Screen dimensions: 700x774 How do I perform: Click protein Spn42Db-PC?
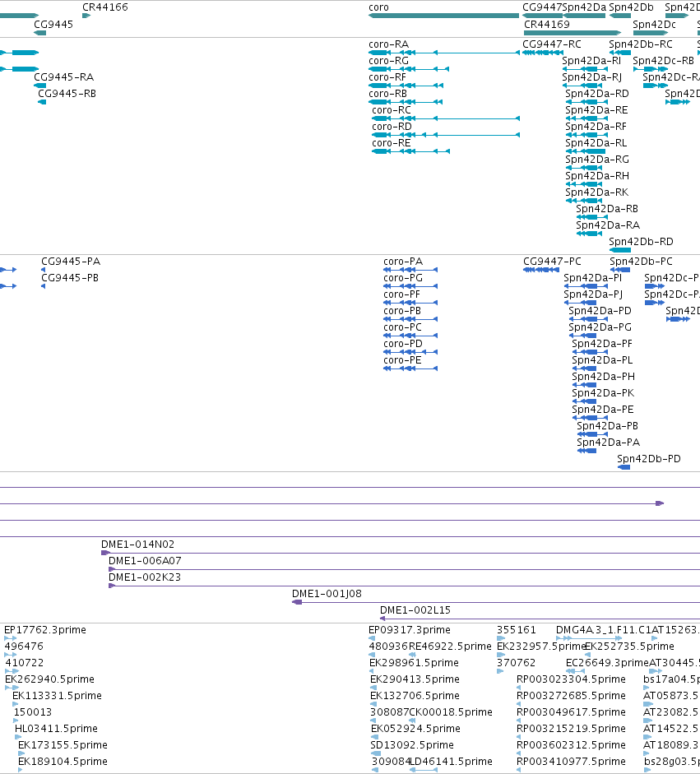point(641,261)
